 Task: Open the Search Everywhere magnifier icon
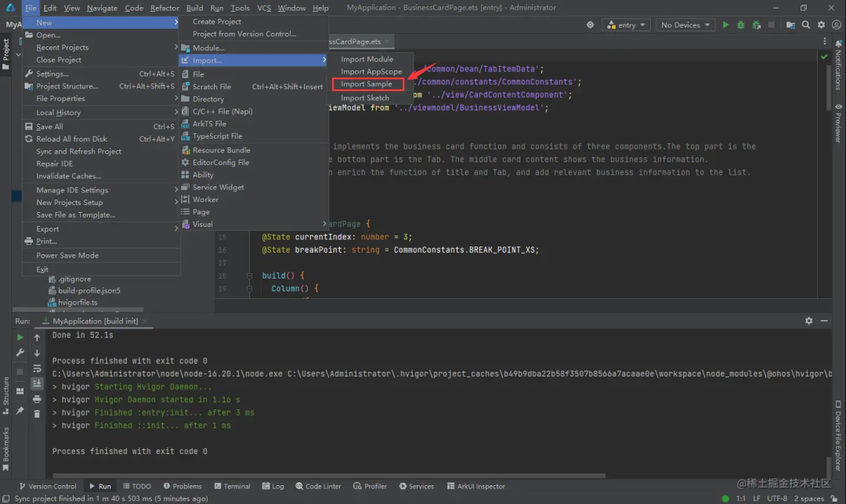pos(805,25)
